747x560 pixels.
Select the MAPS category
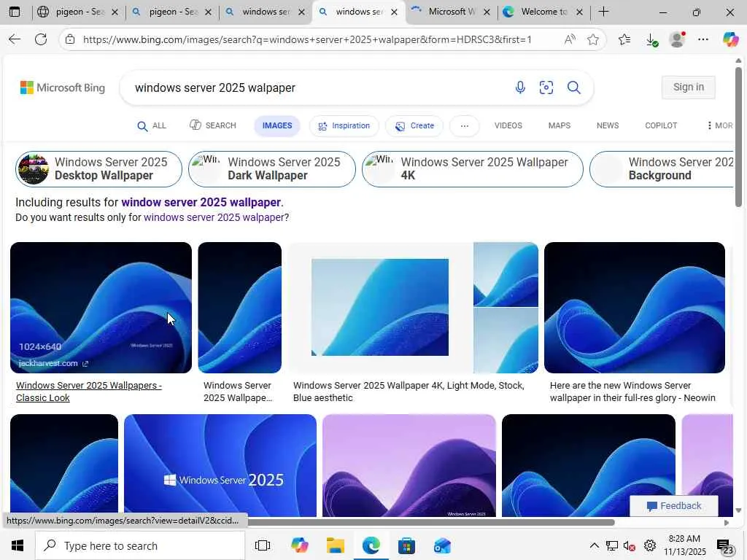pyautogui.click(x=559, y=125)
